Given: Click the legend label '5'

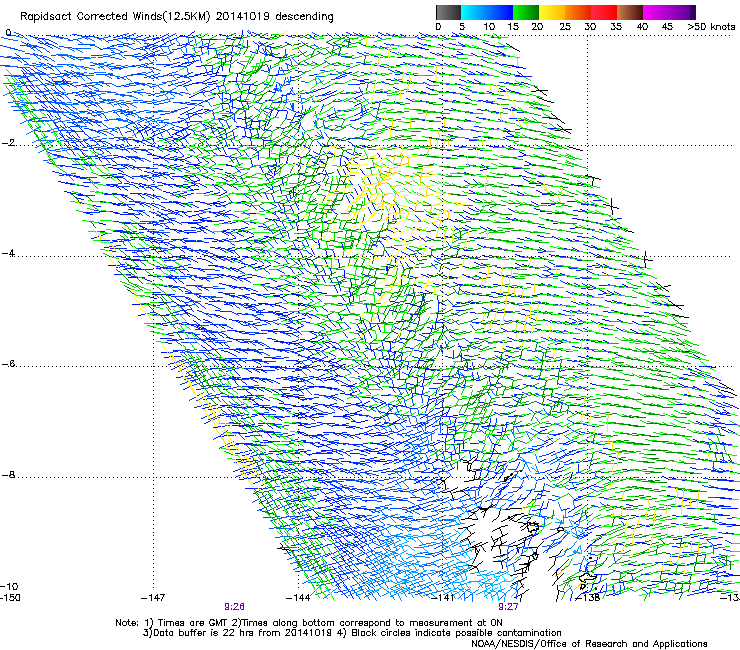Looking at the screenshot, I should click(x=462, y=27).
